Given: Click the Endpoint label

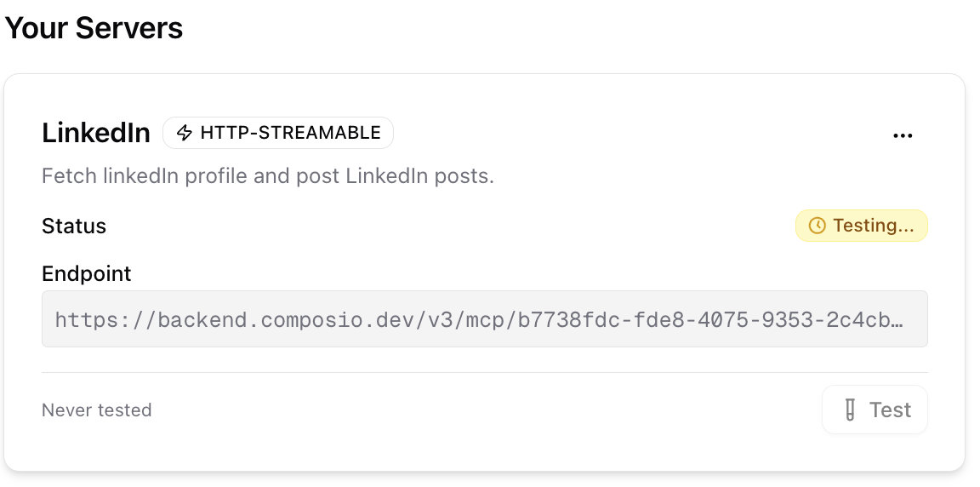Looking at the screenshot, I should pyautogui.click(x=87, y=273).
